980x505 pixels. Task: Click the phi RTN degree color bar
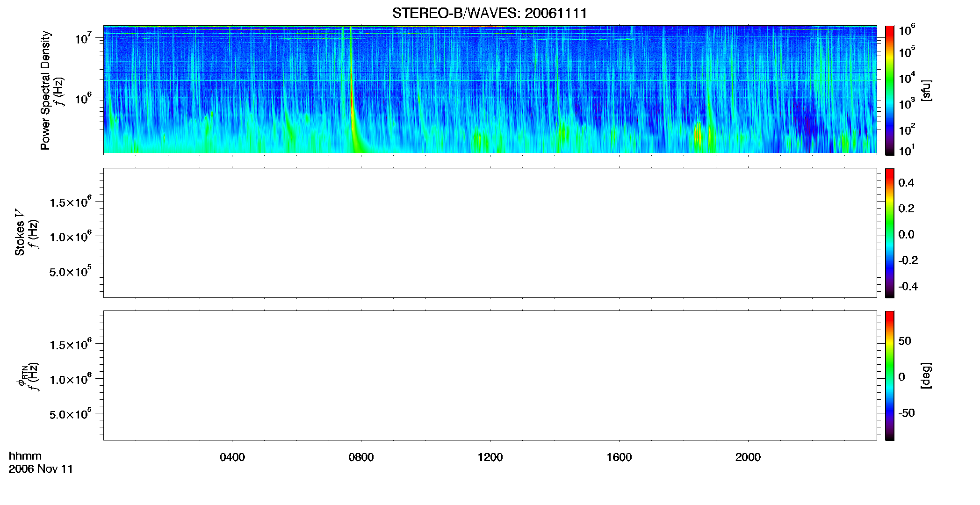[889, 375]
